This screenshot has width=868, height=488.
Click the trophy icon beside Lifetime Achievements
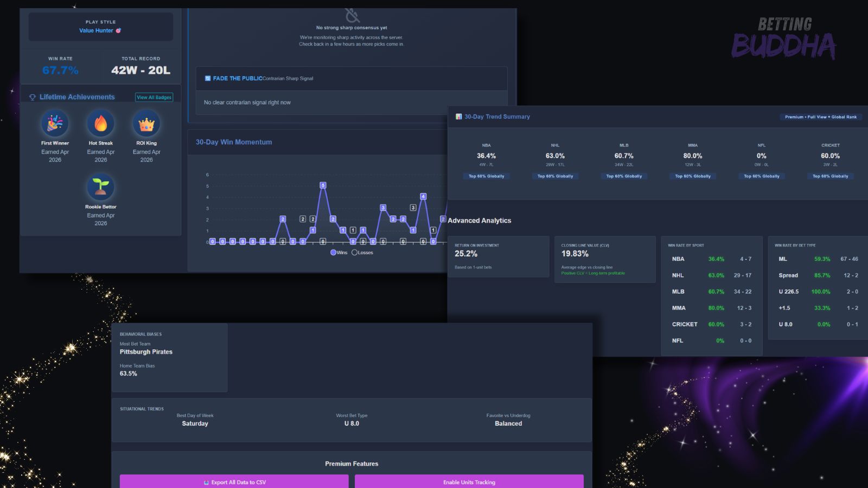click(x=33, y=97)
